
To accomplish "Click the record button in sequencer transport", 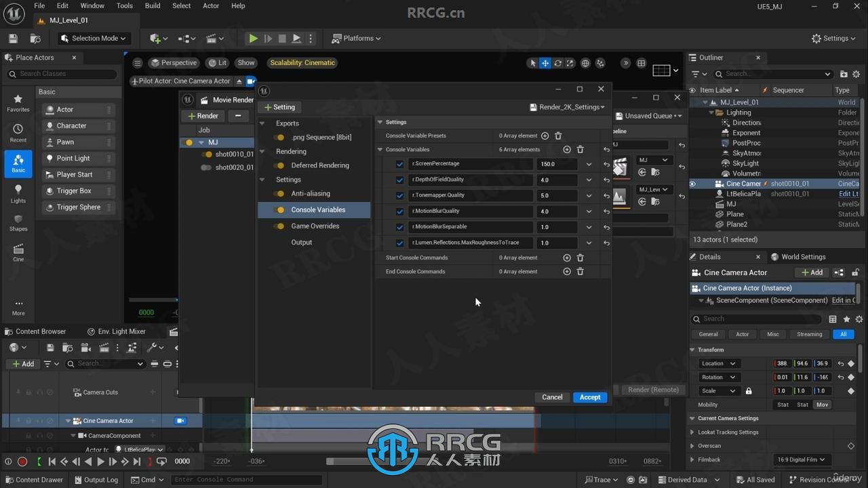I will (22, 462).
